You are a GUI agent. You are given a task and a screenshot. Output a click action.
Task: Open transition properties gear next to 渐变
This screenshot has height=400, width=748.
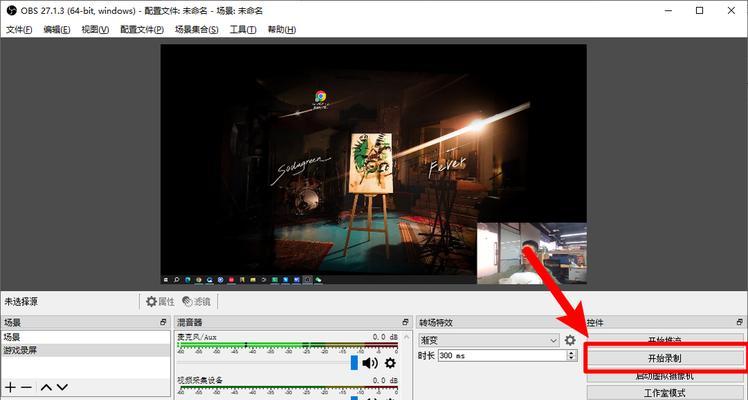tap(570, 340)
